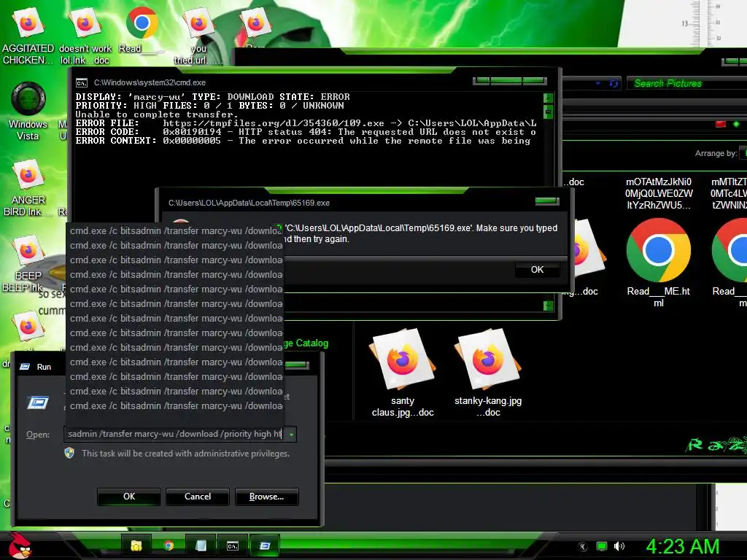Launch Chrome from the taskbar
The width and height of the screenshot is (747, 560).
pos(169,545)
